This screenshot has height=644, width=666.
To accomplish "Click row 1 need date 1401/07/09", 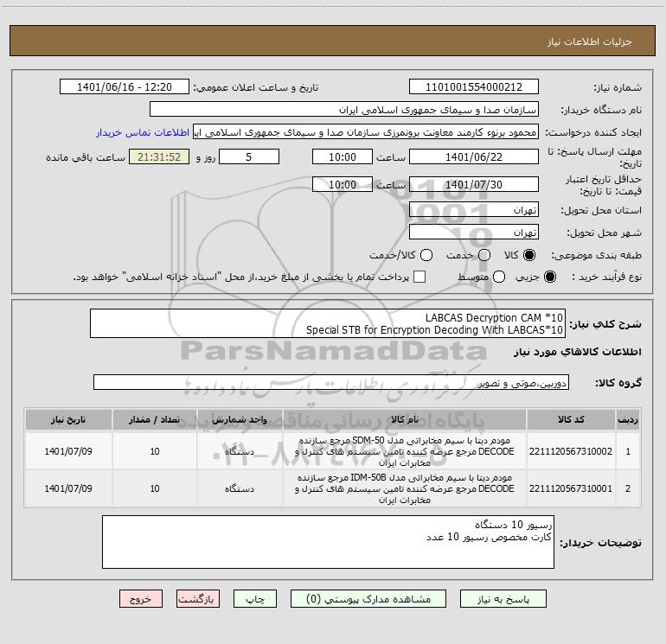I will click(68, 451).
